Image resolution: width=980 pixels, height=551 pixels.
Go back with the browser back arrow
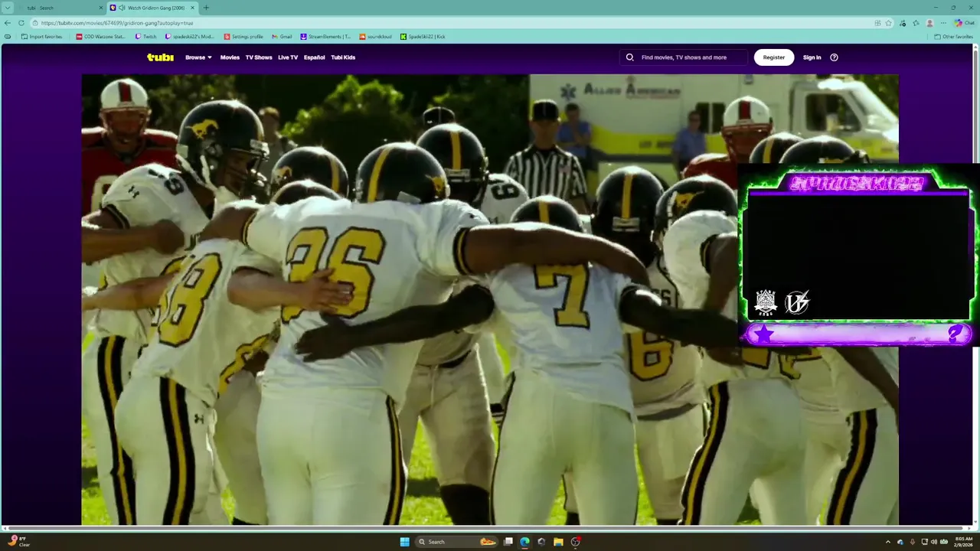coord(8,23)
